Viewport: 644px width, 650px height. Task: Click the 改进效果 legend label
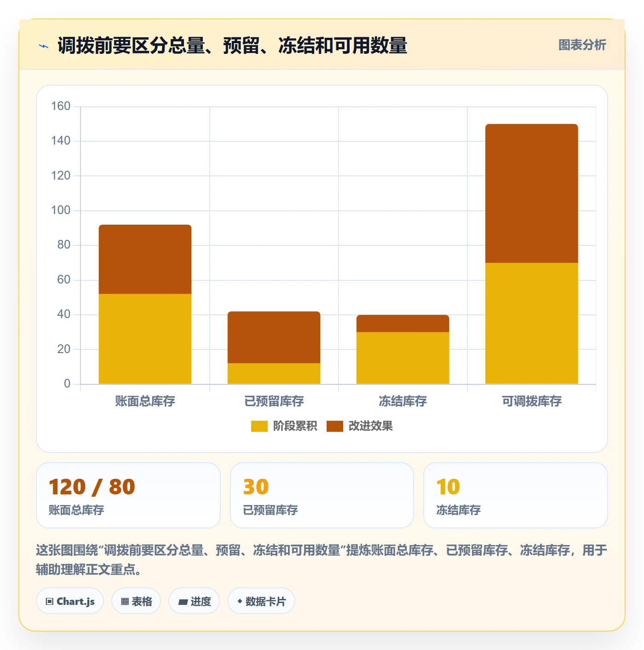tap(370, 426)
